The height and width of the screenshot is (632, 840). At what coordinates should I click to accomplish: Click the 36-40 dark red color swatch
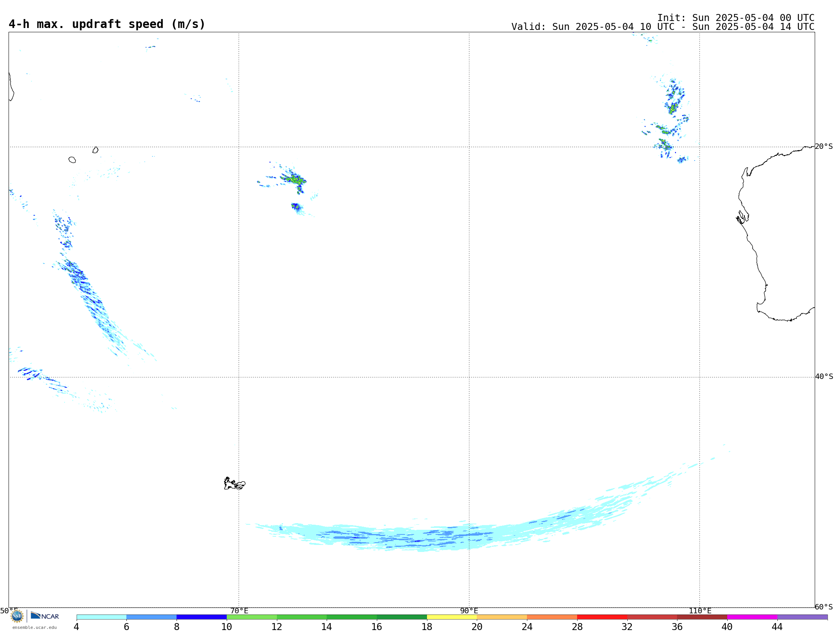pos(702,617)
